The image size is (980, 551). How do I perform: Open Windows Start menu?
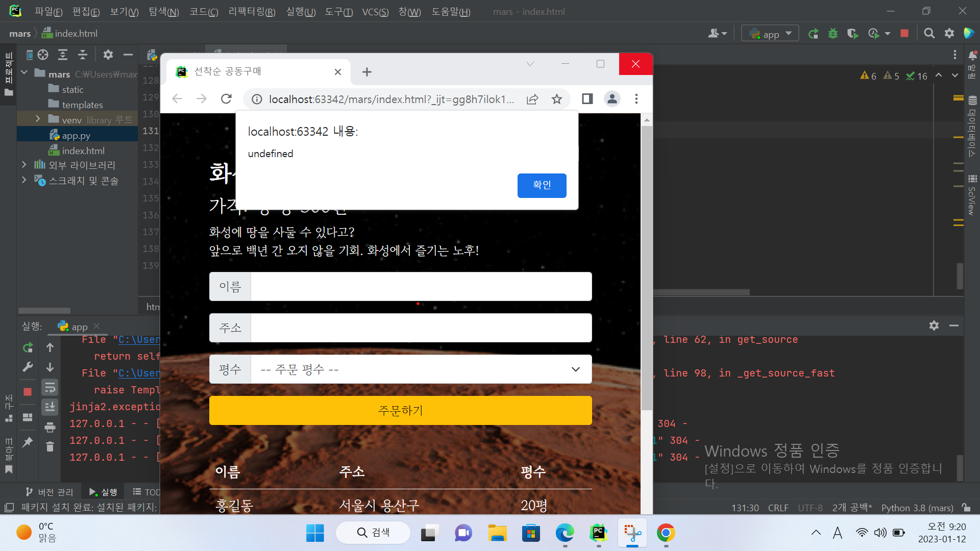click(x=315, y=533)
